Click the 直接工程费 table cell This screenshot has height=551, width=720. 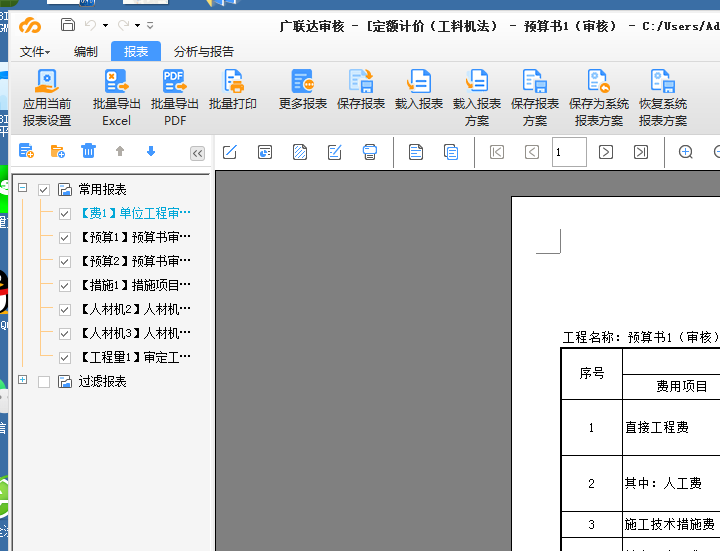pyautogui.click(x=671, y=427)
